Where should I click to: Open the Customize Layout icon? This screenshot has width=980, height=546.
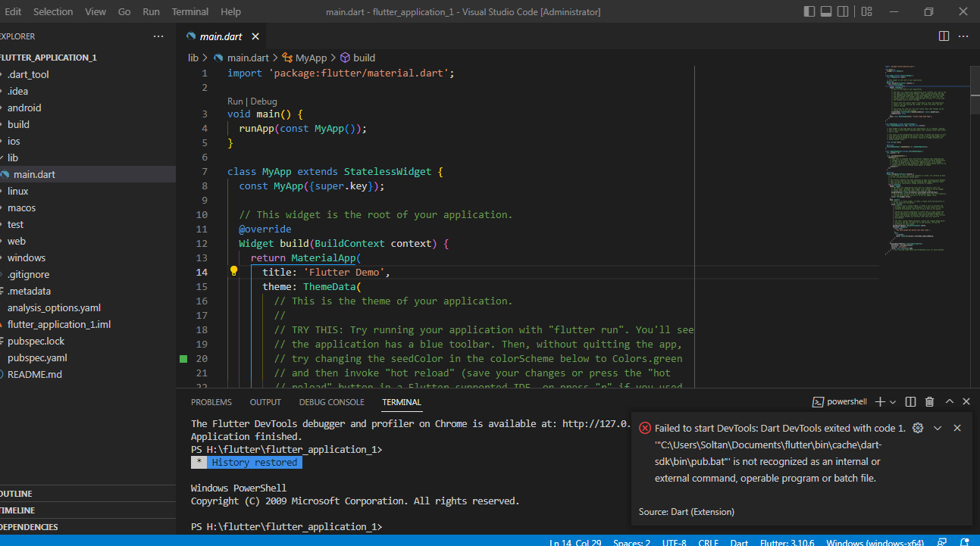click(866, 11)
